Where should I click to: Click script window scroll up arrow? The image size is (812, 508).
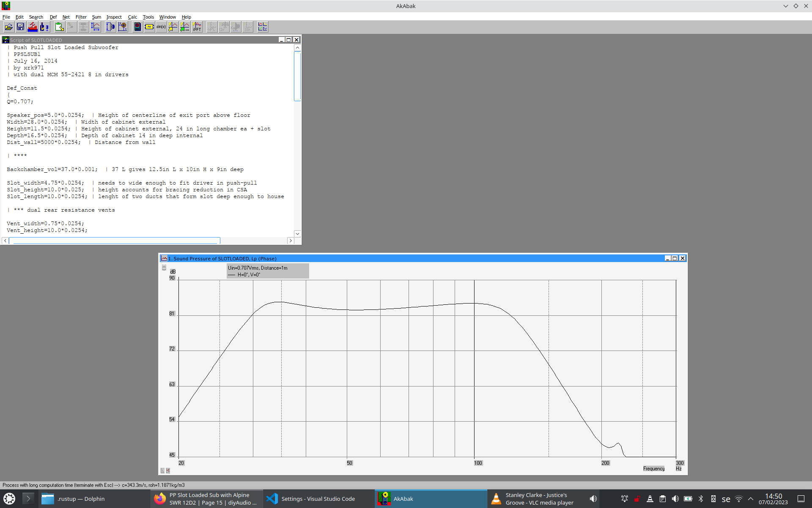pyautogui.click(x=297, y=48)
